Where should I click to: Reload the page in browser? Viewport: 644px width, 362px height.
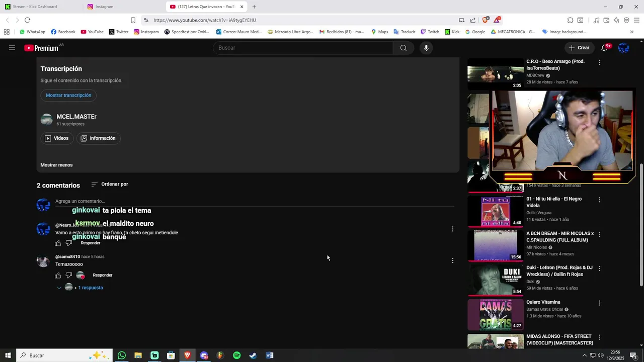point(27,20)
